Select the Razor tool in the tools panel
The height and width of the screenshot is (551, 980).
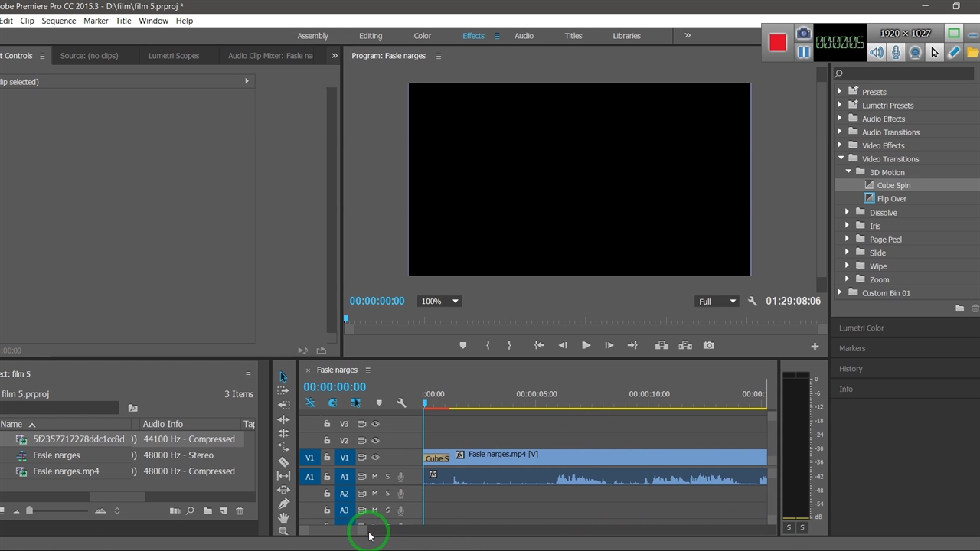point(283,461)
